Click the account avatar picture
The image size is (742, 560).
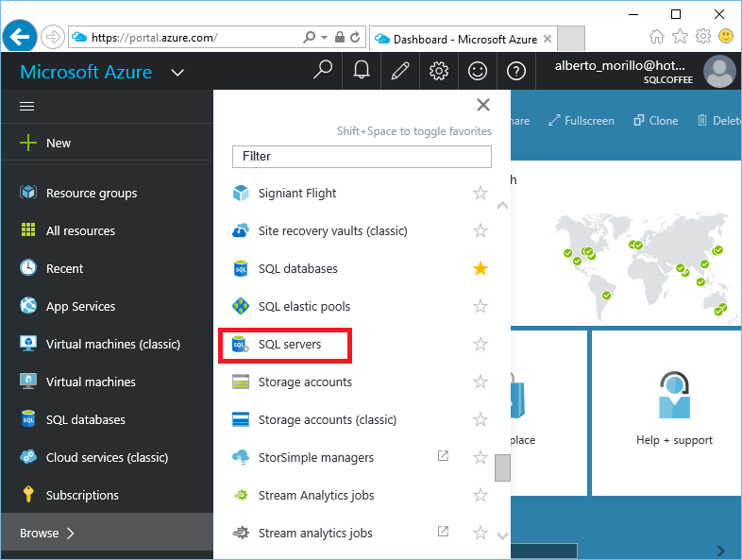(719, 72)
